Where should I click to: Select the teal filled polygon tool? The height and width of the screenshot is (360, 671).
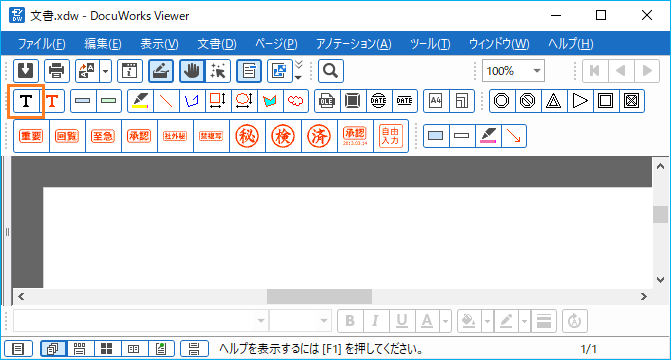(270, 101)
